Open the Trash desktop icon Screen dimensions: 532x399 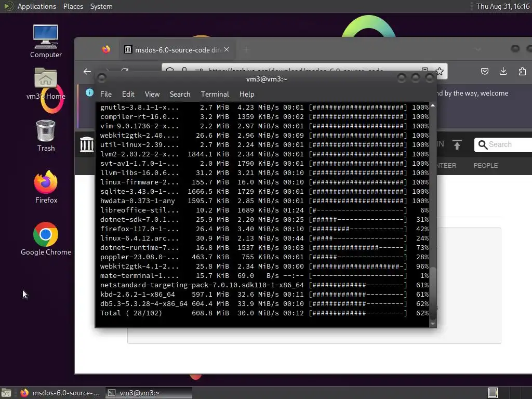pos(46,136)
